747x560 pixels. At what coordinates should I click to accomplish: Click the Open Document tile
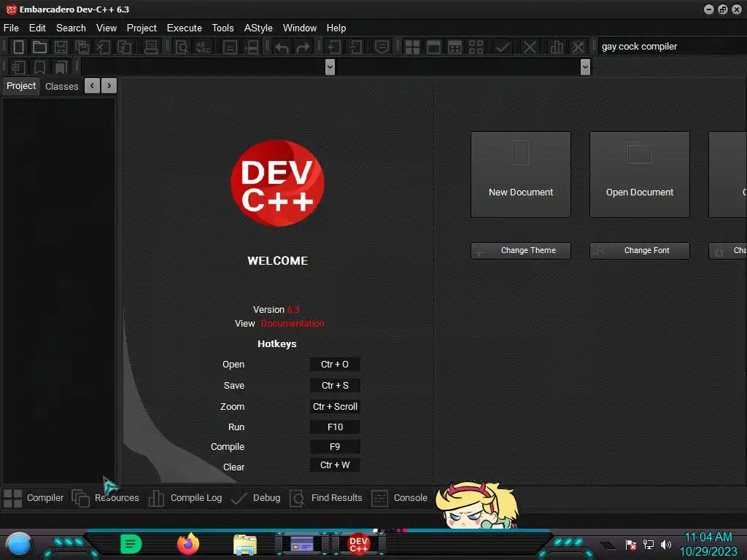tap(639, 175)
